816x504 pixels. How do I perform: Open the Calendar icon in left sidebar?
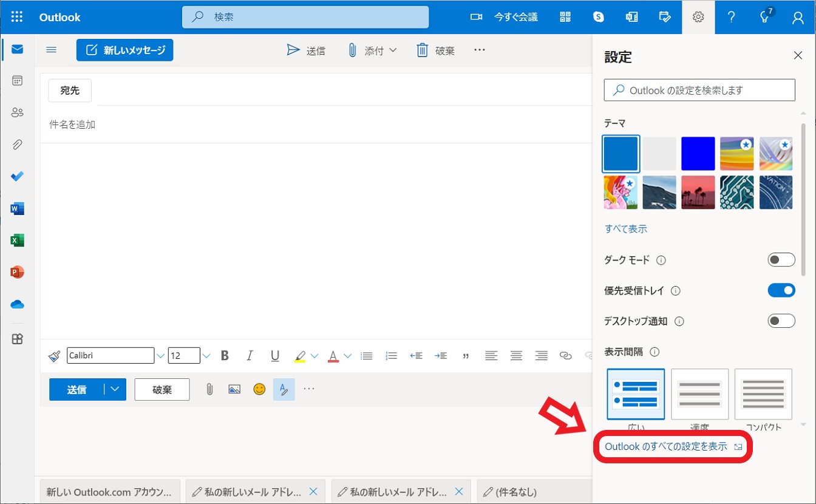pyautogui.click(x=17, y=81)
